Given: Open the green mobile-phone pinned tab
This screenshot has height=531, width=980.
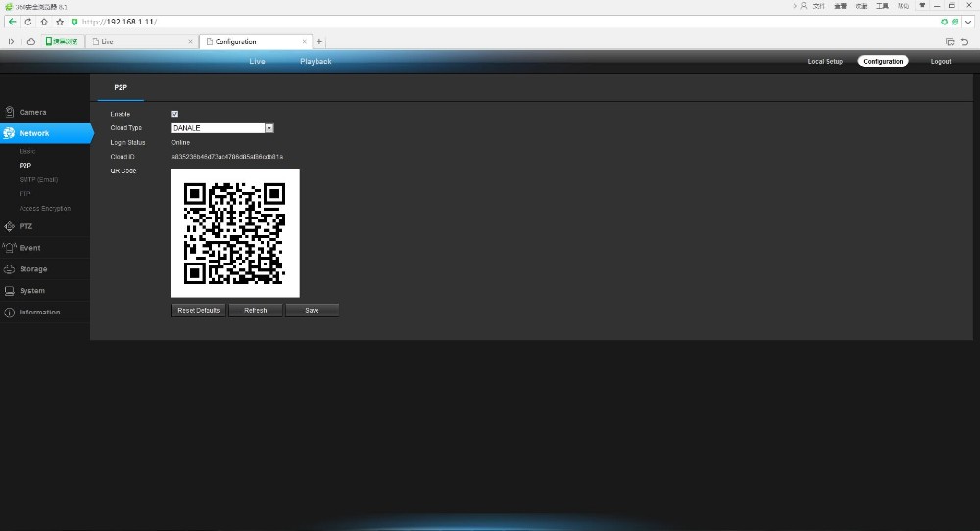Looking at the screenshot, I should (x=62, y=42).
